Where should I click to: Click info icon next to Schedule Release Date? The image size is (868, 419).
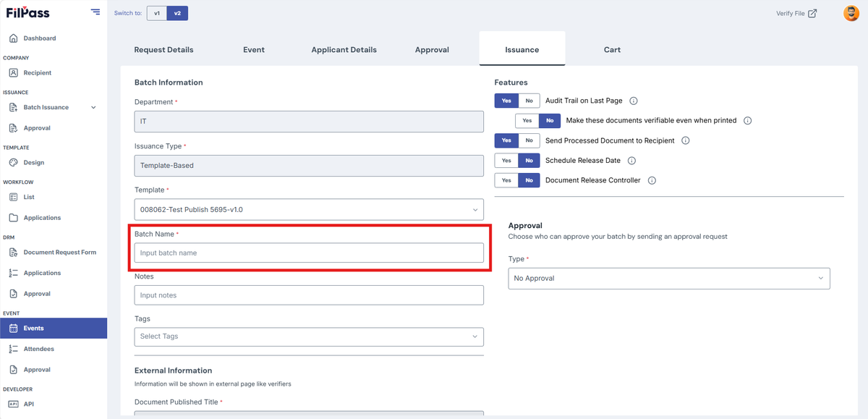pyautogui.click(x=631, y=161)
